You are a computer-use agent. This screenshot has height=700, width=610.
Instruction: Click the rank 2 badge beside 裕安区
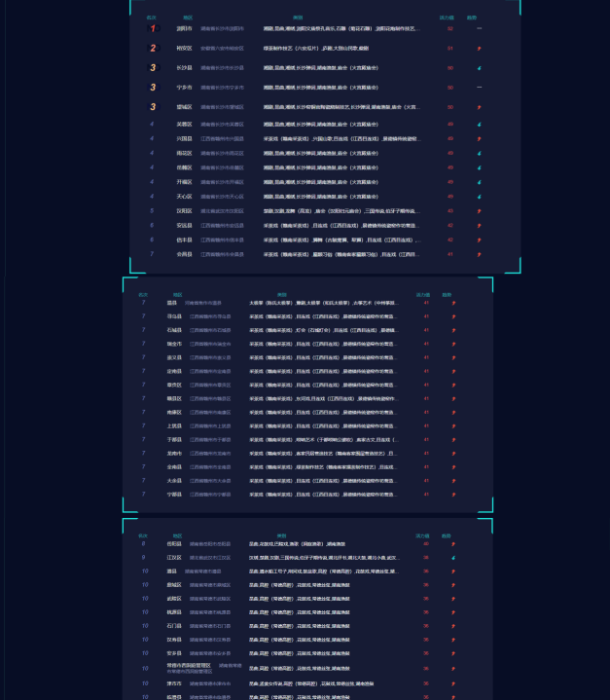152,48
